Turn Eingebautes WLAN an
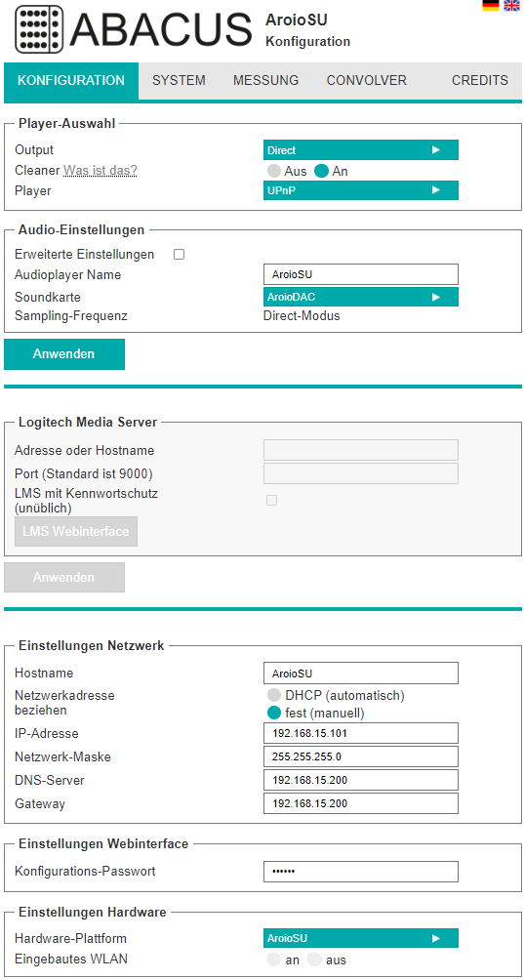 click(273, 960)
